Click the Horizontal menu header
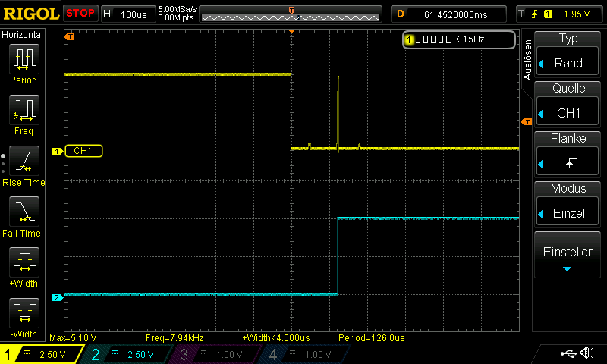This screenshot has height=364, width=607. coord(23,35)
